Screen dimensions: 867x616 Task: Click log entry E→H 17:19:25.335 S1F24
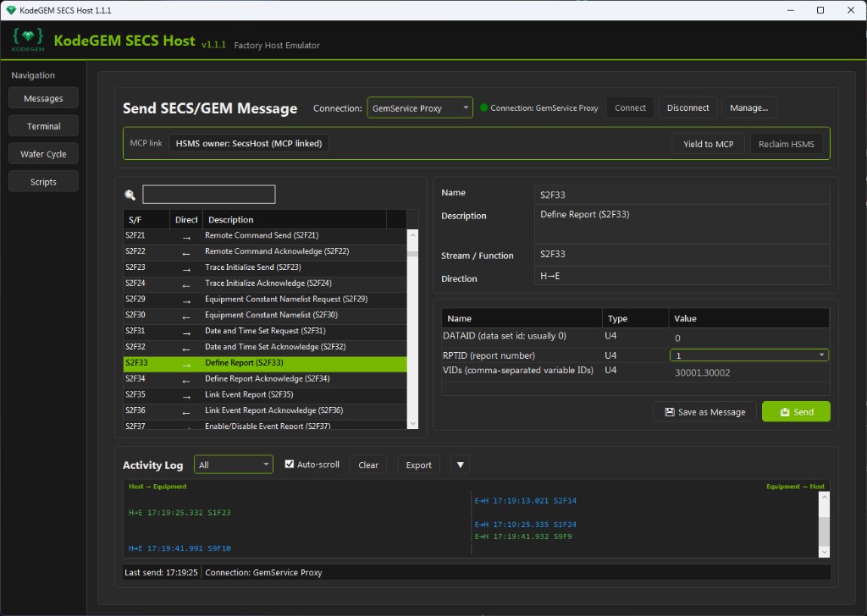(525, 525)
